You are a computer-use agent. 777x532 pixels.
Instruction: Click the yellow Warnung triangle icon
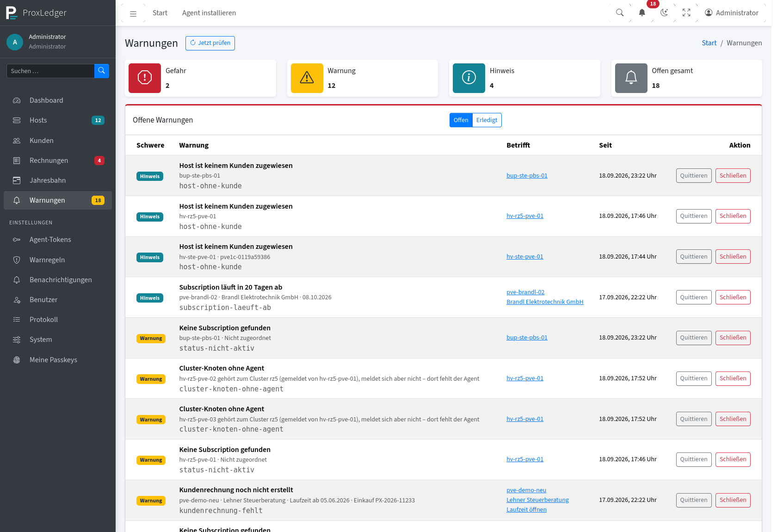coord(307,78)
